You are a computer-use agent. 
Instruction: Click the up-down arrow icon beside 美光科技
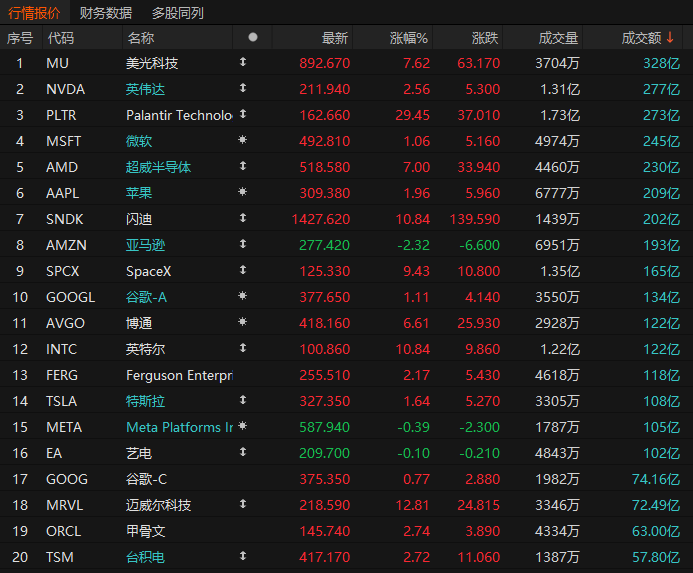(x=243, y=62)
